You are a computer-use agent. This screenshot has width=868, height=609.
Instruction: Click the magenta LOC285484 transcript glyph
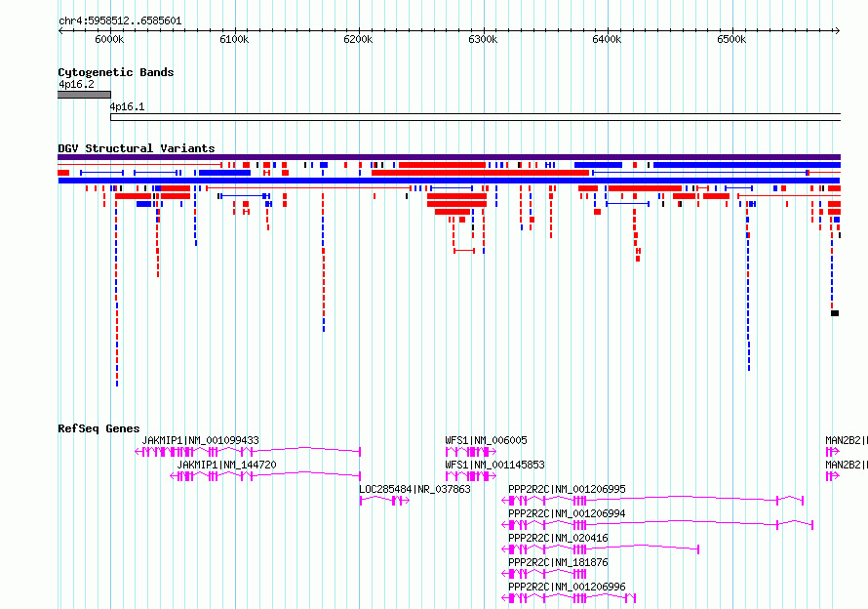coord(384,501)
